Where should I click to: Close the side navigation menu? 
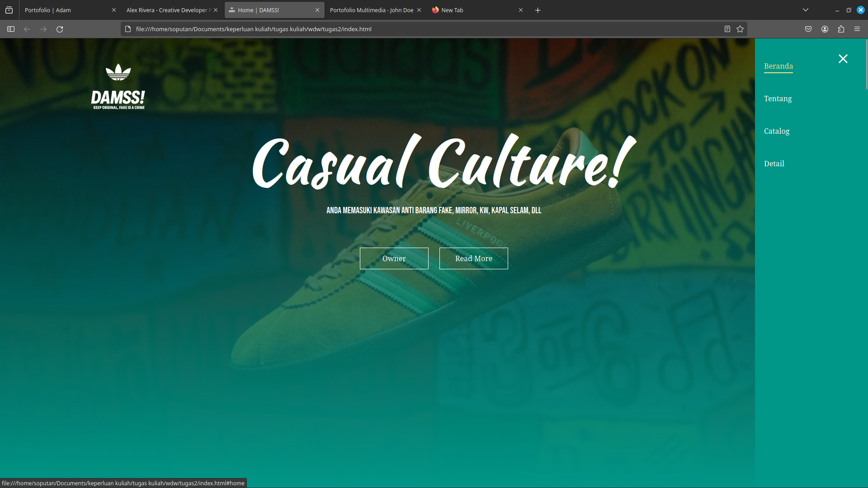pyautogui.click(x=843, y=59)
